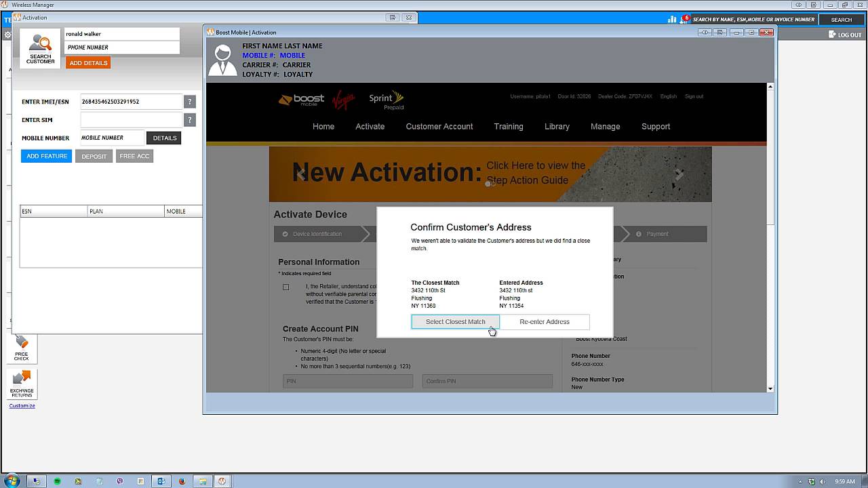Click the Device Identification step
868x488 pixels.
317,234
